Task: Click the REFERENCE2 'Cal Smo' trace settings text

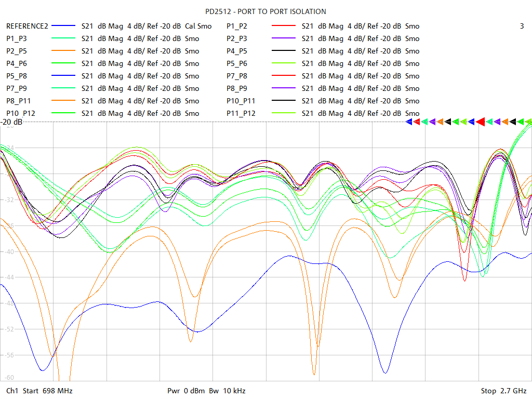Action: pyautogui.click(x=147, y=26)
